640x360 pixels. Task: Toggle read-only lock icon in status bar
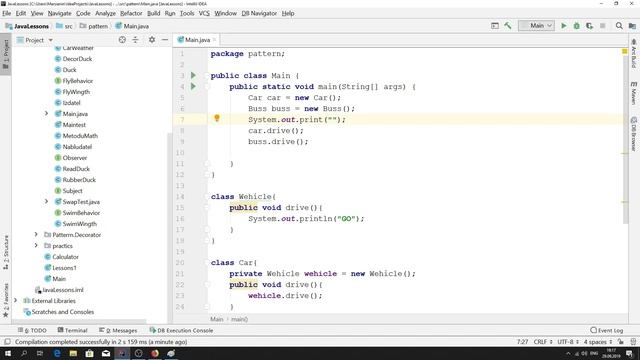click(x=621, y=342)
